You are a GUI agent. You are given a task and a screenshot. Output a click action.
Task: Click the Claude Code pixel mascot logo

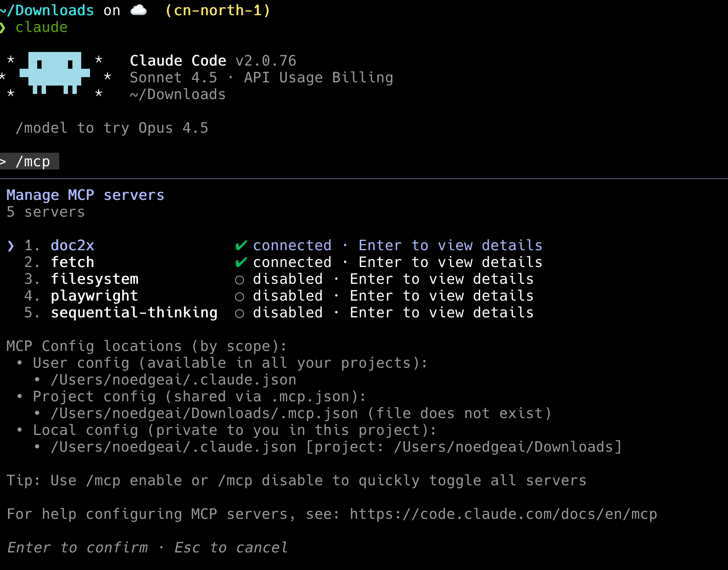pyautogui.click(x=55, y=73)
